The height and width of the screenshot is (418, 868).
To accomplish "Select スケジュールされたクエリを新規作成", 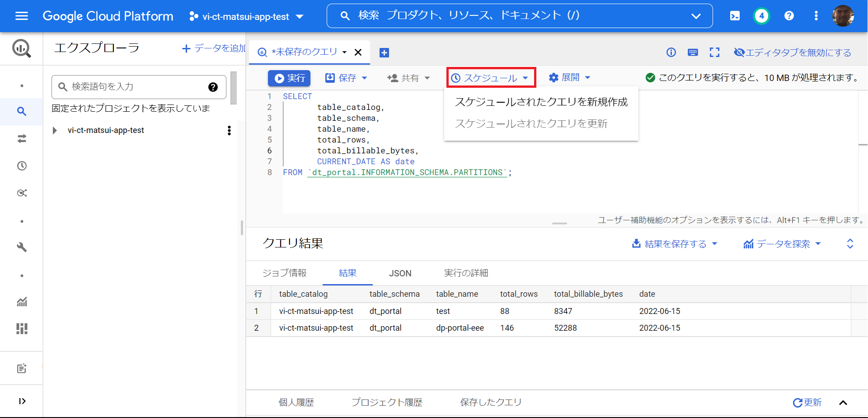I will 541,102.
